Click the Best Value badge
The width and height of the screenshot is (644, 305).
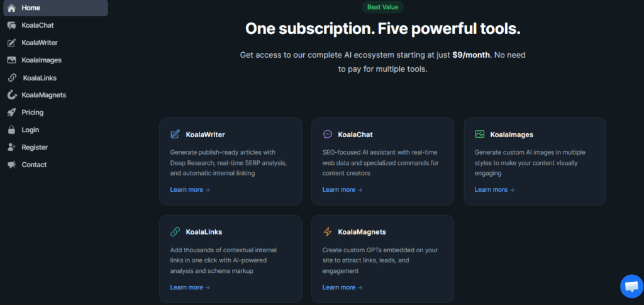click(382, 8)
